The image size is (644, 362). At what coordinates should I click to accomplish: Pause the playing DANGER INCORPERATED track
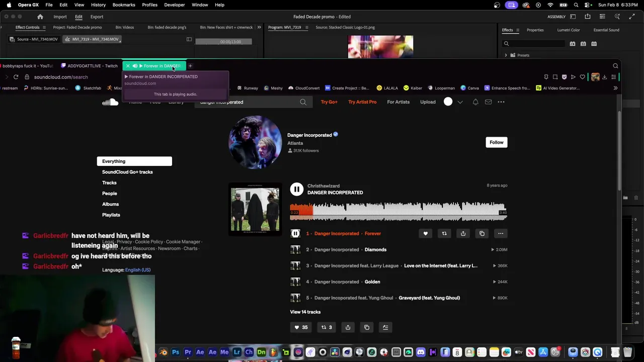click(297, 189)
